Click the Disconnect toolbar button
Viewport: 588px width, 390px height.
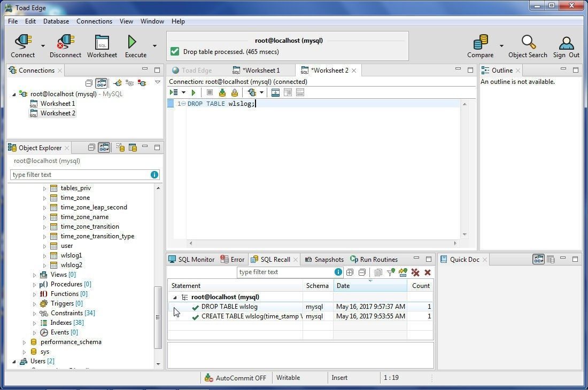tap(65, 46)
